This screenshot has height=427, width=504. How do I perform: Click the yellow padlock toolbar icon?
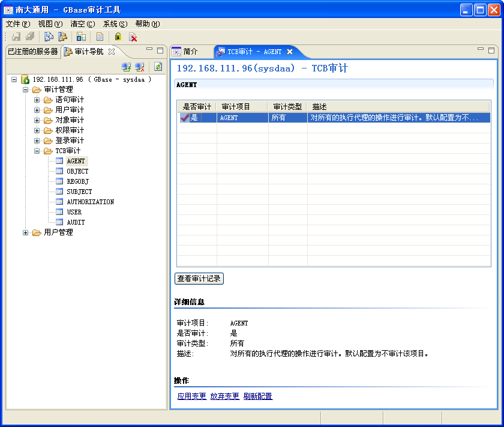click(118, 37)
